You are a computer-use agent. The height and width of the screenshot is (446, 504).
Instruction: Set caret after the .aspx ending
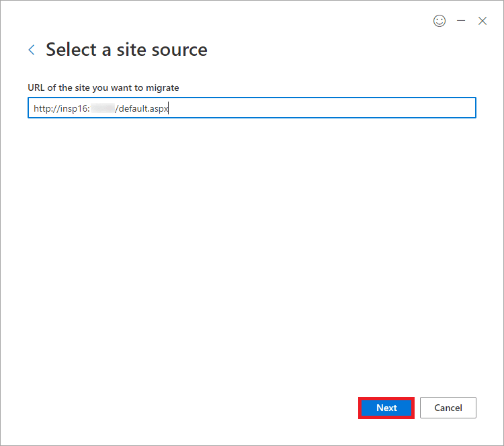coord(169,109)
